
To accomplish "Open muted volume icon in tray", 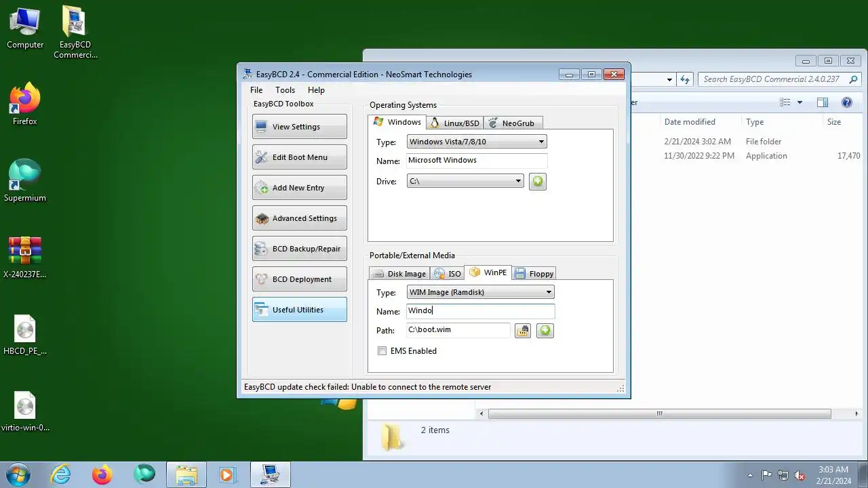I will [x=800, y=475].
